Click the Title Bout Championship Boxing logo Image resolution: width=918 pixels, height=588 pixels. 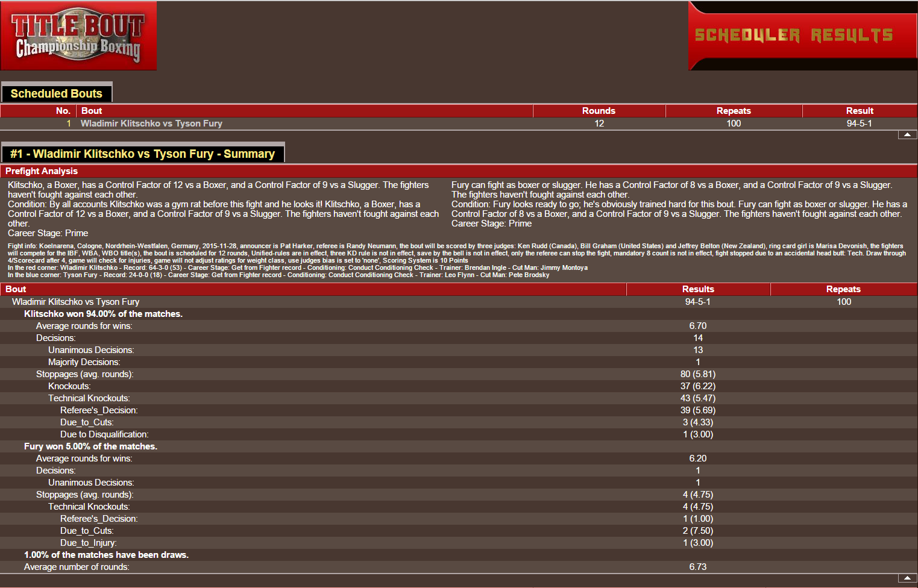pos(78,36)
